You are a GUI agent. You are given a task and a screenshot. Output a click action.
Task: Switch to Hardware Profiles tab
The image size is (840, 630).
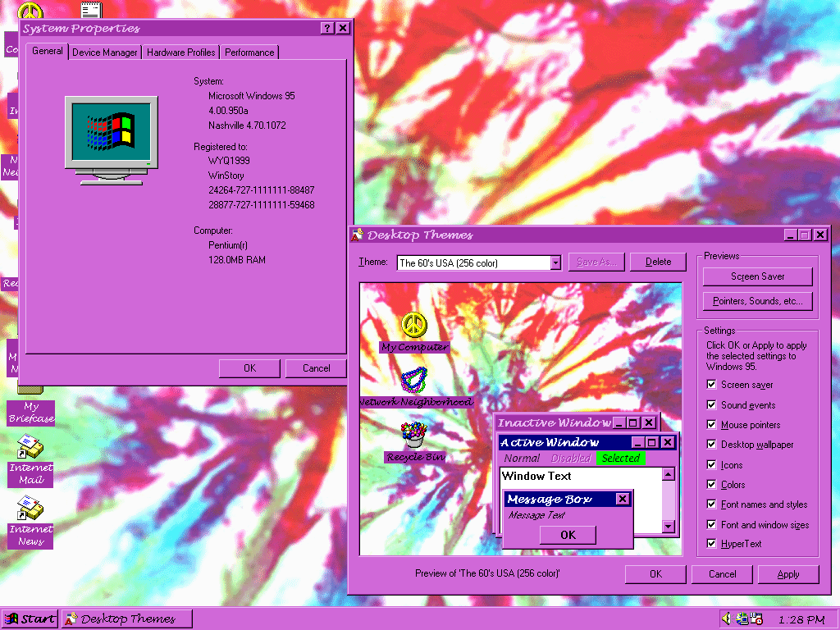coord(180,52)
